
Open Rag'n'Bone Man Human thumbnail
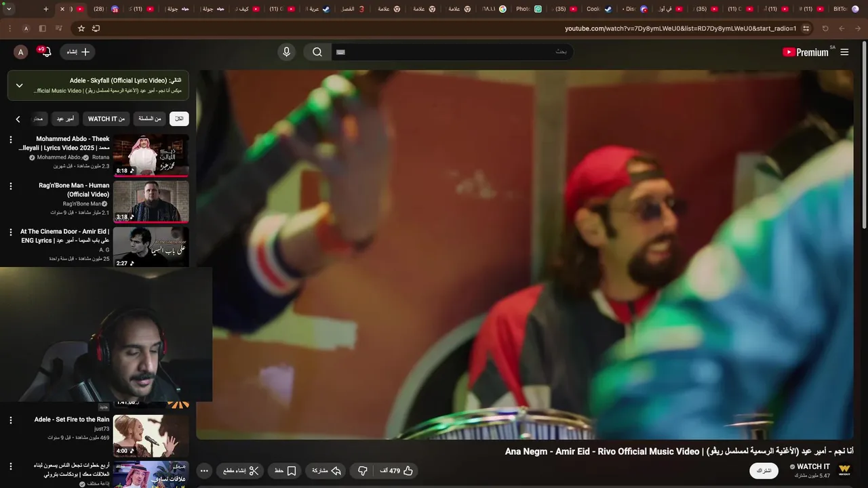(151, 201)
